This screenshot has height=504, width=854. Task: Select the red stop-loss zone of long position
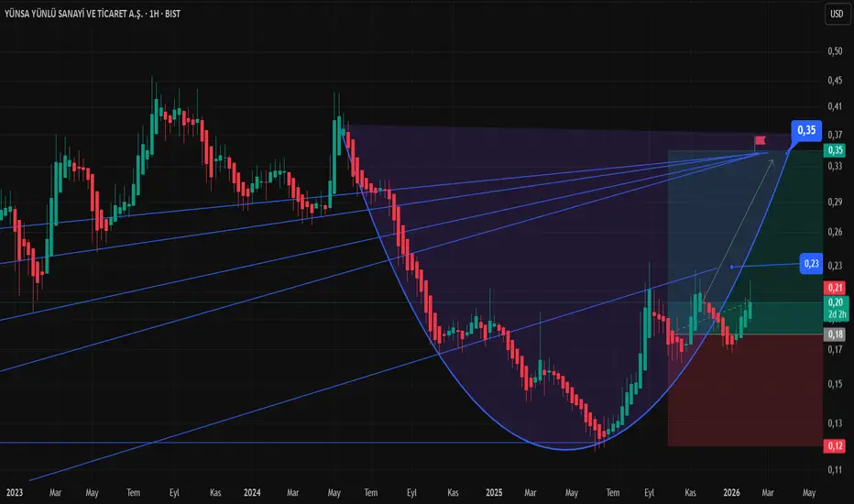coord(745,390)
